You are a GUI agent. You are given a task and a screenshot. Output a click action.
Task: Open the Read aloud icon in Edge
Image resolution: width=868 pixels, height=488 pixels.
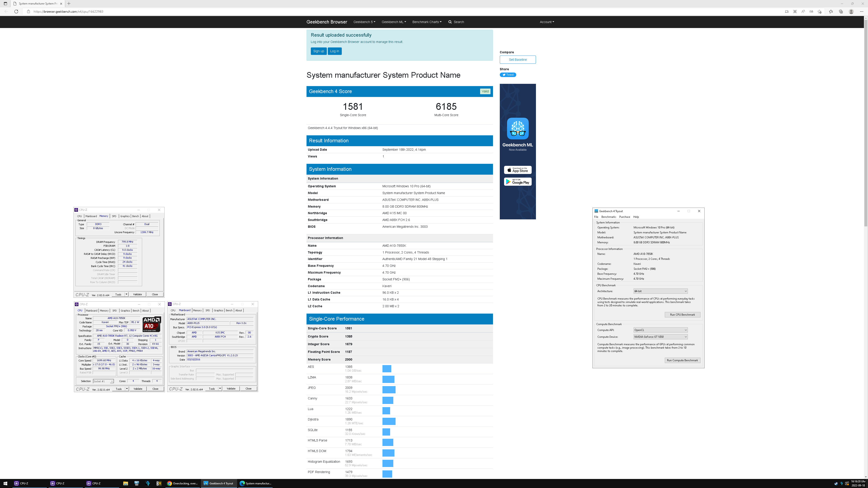pyautogui.click(x=803, y=12)
